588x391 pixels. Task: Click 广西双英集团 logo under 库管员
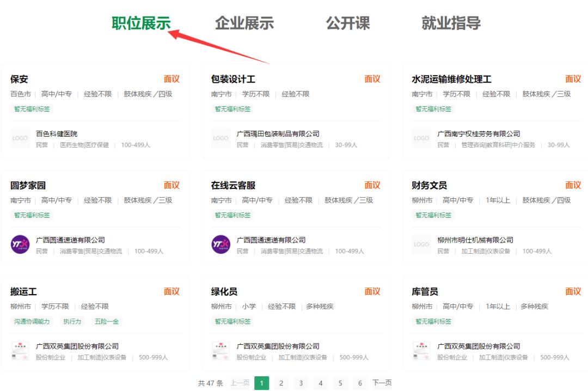[421, 351]
